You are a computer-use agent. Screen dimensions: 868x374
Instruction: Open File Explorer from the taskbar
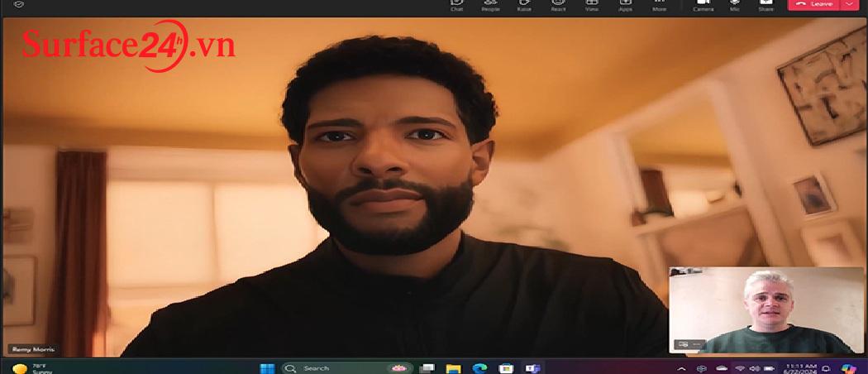453,367
